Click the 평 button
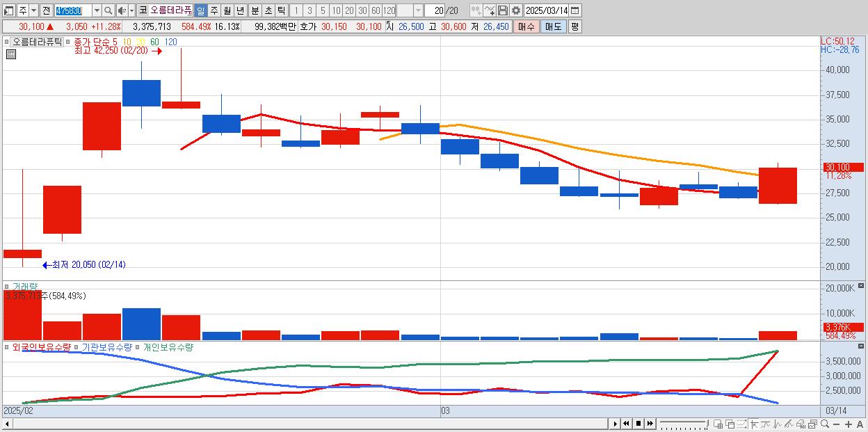Viewport: 868px width, 432px height. (574, 26)
